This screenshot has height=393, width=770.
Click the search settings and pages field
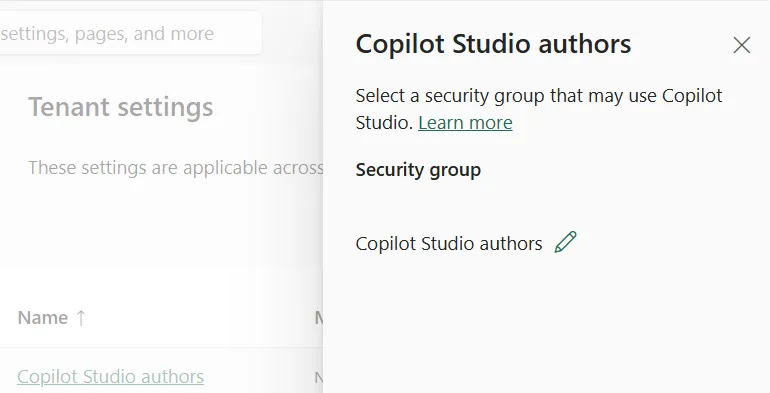(x=130, y=33)
